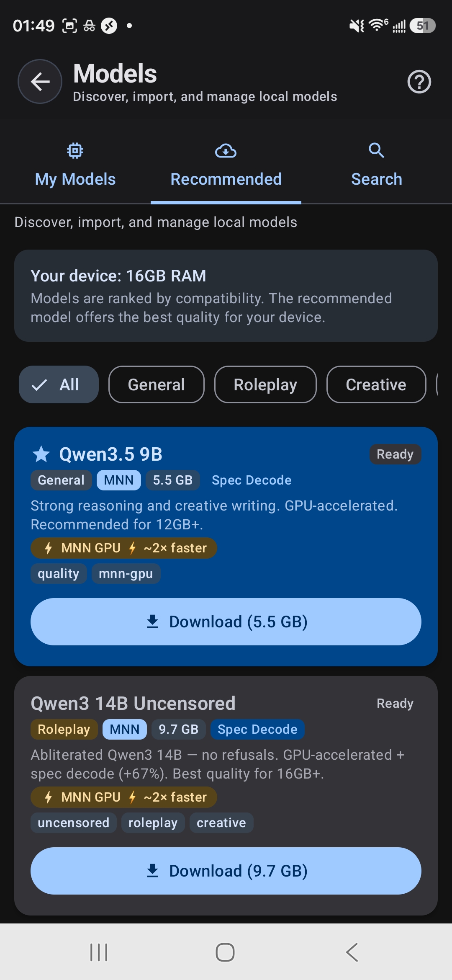This screenshot has height=980, width=452.
Task: Click the MNN GPU lightning badge
Action: (123, 548)
